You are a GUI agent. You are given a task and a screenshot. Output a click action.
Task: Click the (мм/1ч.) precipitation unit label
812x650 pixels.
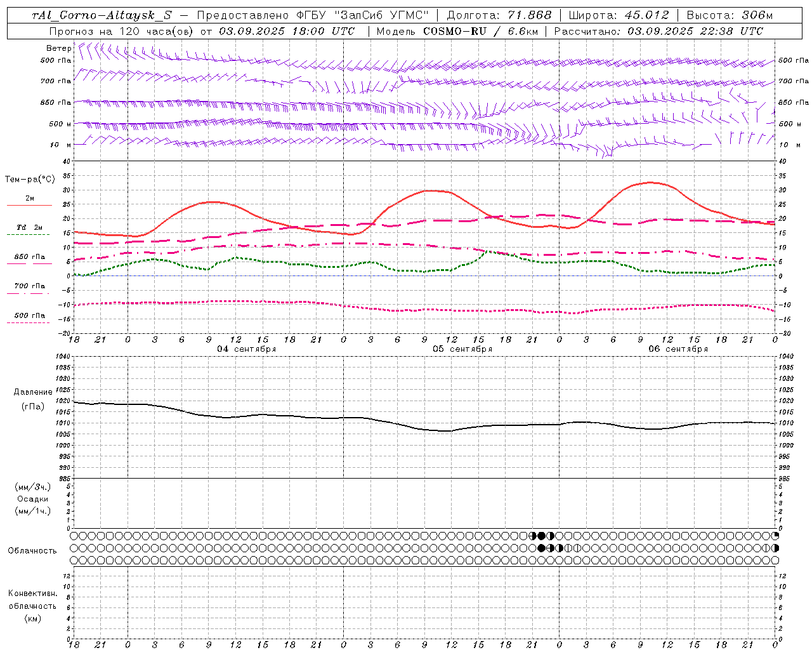pyautogui.click(x=33, y=511)
